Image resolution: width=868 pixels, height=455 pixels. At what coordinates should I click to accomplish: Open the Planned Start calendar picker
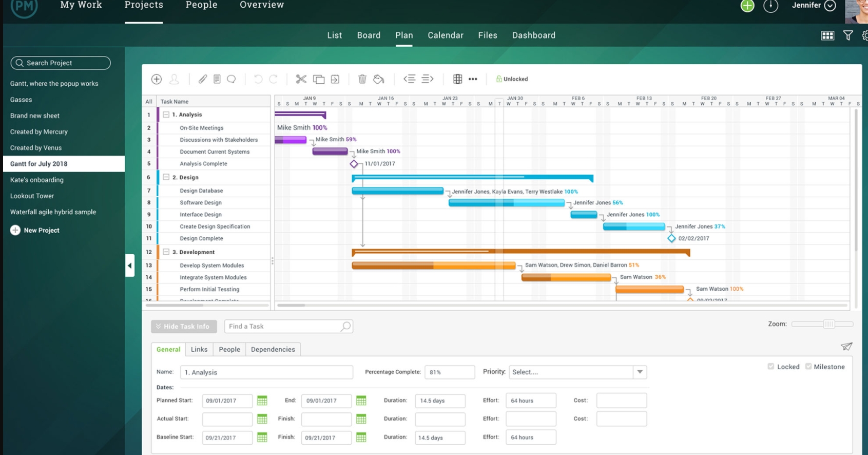coord(262,401)
